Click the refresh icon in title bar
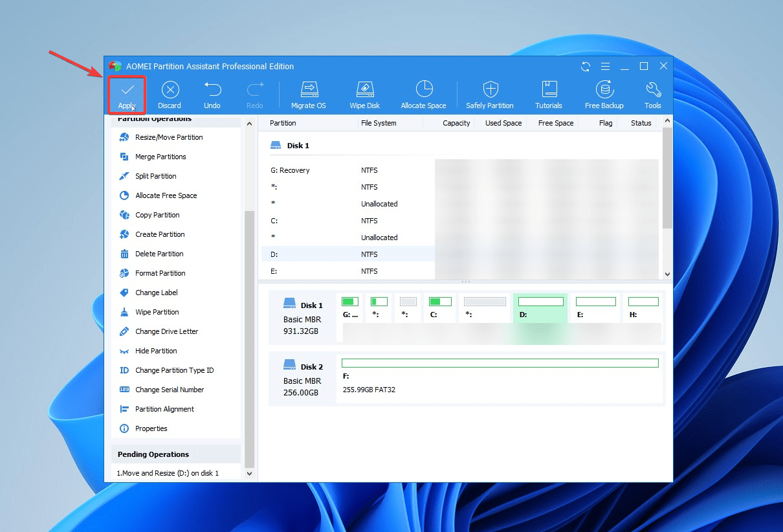This screenshot has width=783, height=532. point(586,67)
